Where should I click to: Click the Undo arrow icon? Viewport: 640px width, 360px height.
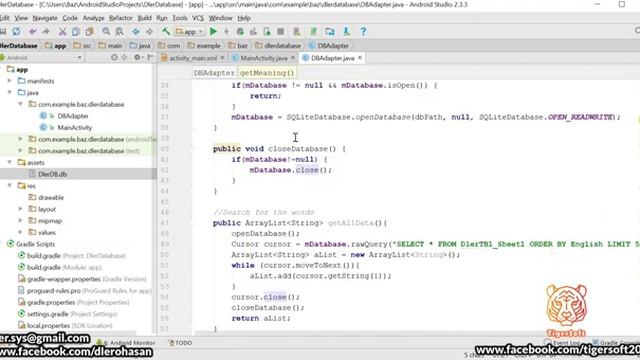click(x=33, y=31)
